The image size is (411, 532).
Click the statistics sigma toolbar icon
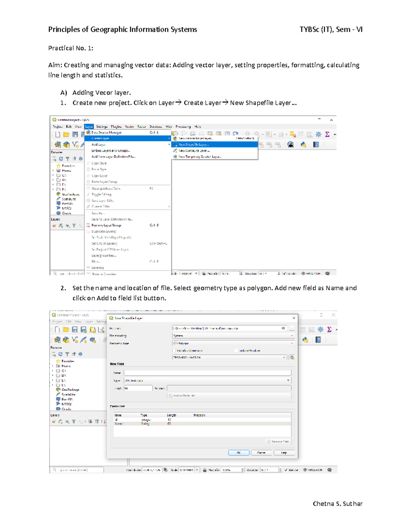click(328, 134)
